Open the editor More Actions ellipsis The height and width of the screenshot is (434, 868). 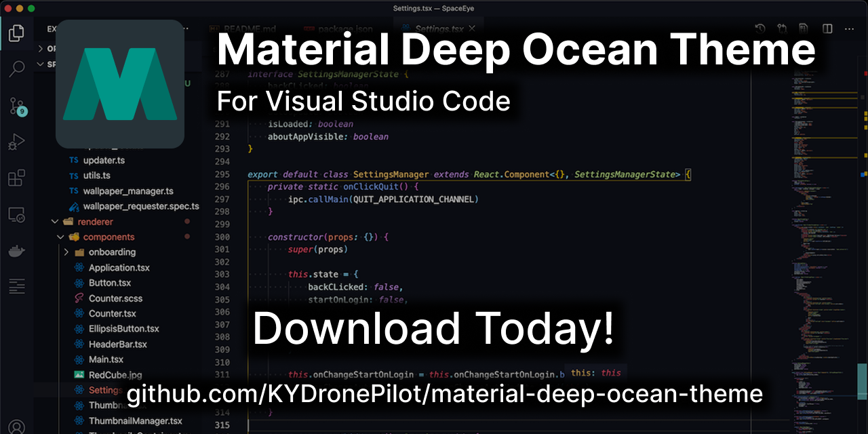850,28
